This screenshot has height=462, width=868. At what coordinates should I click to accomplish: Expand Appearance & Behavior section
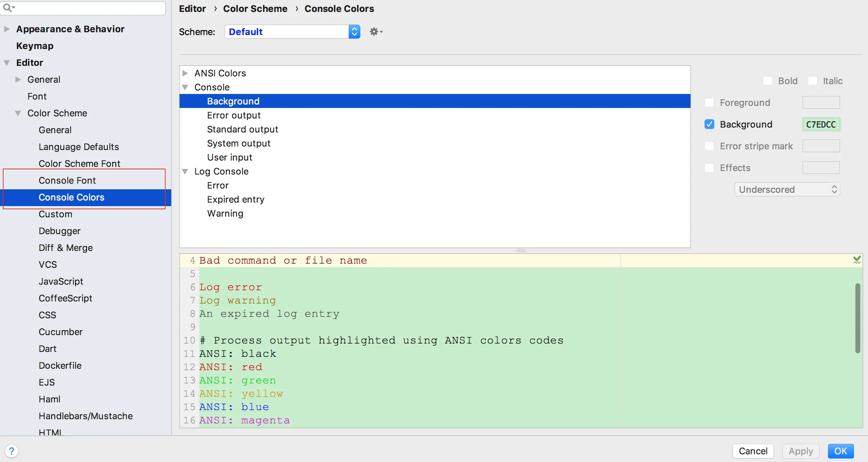[7, 29]
